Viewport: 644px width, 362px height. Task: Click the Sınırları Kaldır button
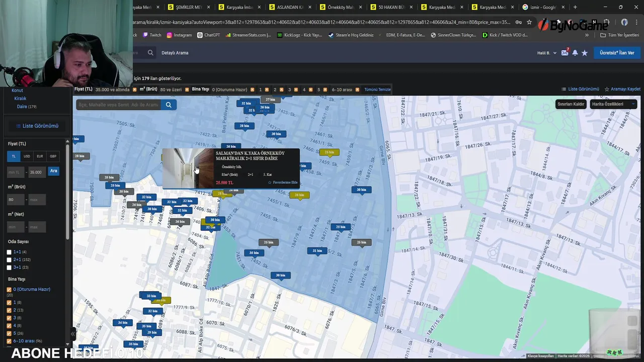tap(571, 104)
